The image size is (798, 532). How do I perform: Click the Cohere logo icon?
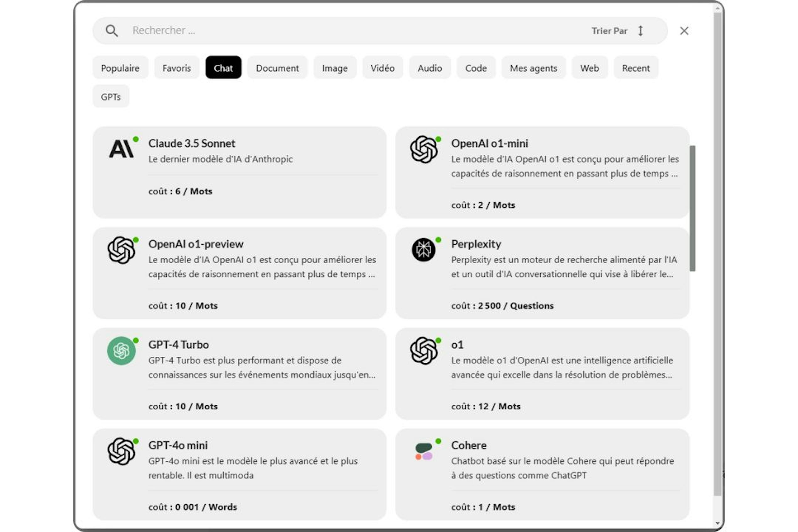(x=424, y=452)
